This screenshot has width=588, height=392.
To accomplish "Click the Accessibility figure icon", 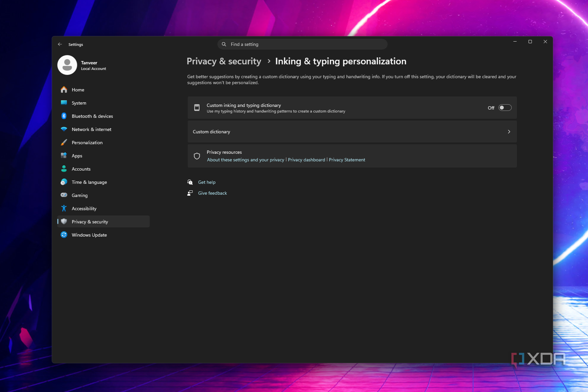I will pyautogui.click(x=64, y=208).
